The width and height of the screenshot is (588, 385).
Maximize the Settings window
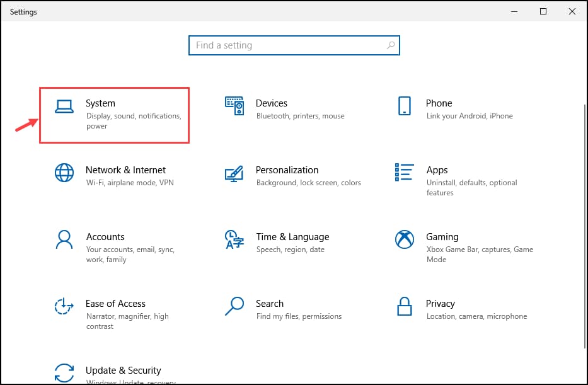(543, 11)
